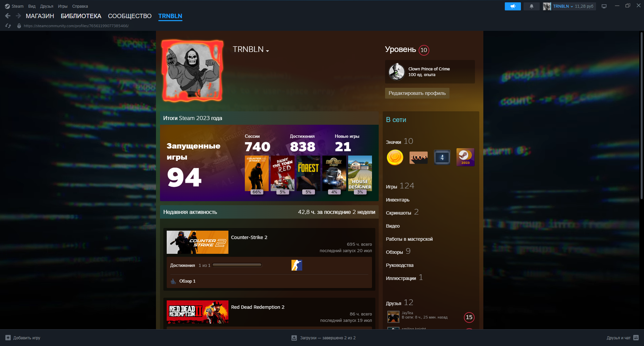Open the Обзоры 9 link

pyautogui.click(x=398, y=251)
